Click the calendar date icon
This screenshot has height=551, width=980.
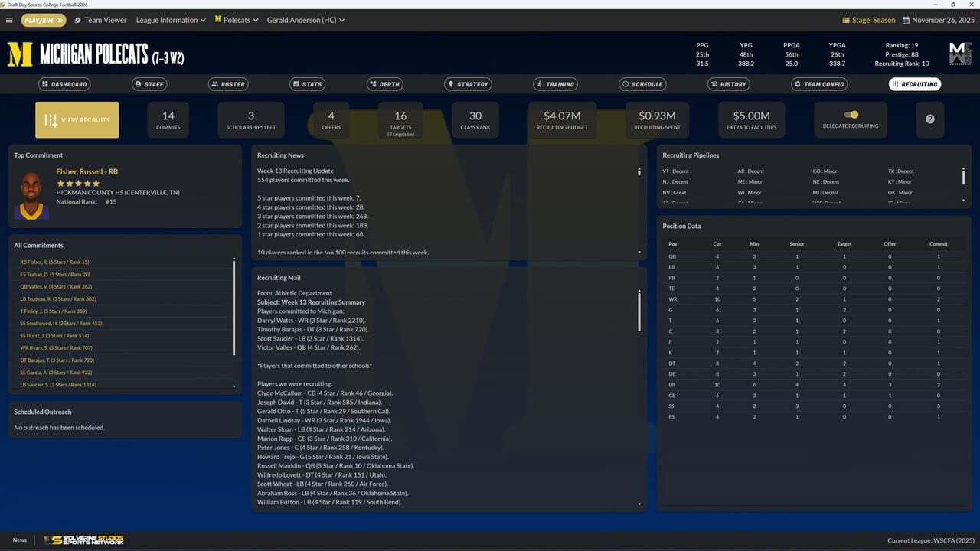906,21
